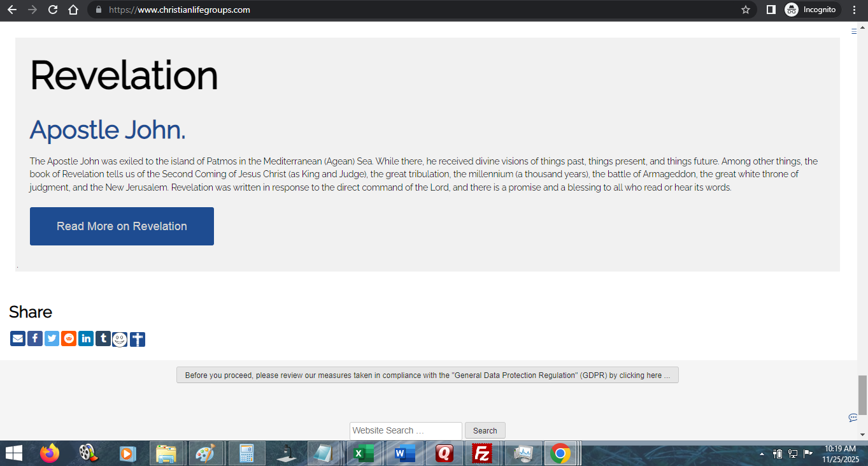Expand the blue hamburger page menu
868x466 pixels.
tap(854, 31)
